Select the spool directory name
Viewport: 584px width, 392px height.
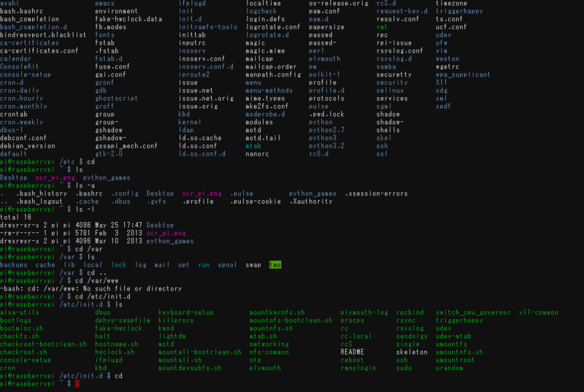227,265
